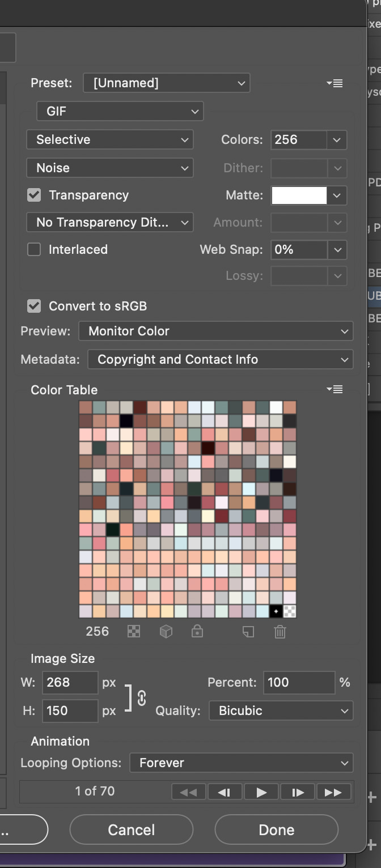Delete selected colors with the trash icon
The width and height of the screenshot is (381, 868).
(x=280, y=631)
